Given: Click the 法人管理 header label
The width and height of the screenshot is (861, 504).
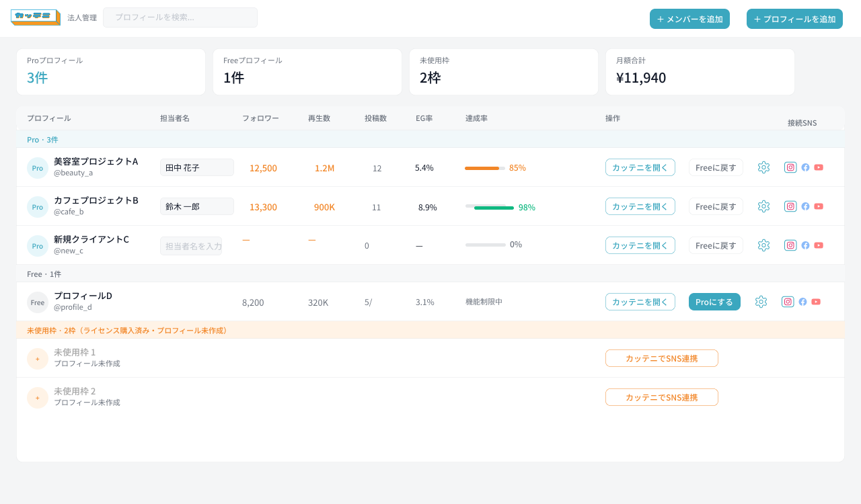Looking at the screenshot, I should point(82,17).
